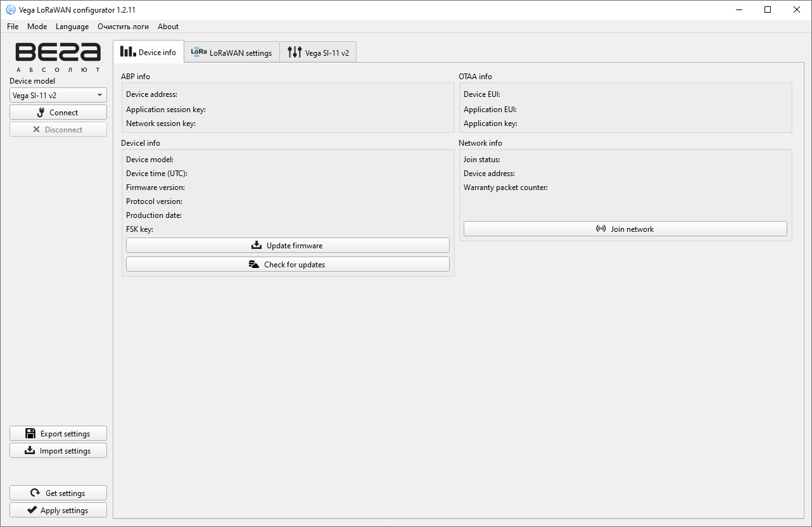Viewport: 812px width, 527px height.
Task: Open the Device model dropdown
Action: click(x=58, y=95)
